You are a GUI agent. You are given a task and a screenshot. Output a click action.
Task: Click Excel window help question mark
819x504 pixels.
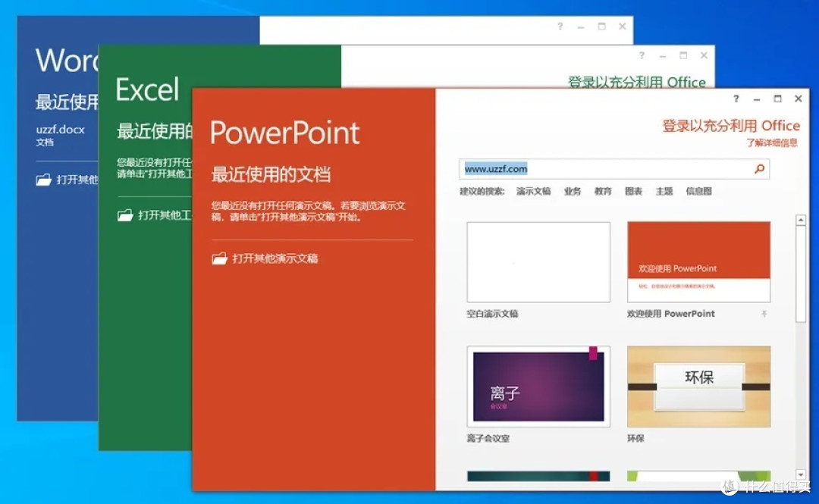[642, 55]
